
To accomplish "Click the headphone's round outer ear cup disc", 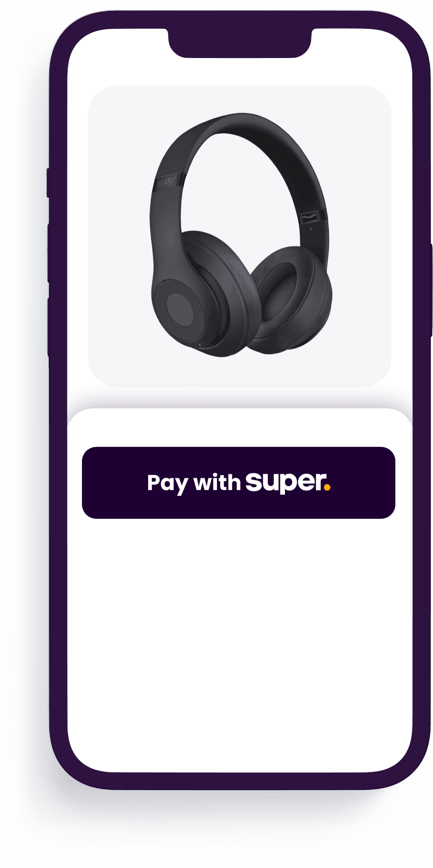I will click(180, 310).
